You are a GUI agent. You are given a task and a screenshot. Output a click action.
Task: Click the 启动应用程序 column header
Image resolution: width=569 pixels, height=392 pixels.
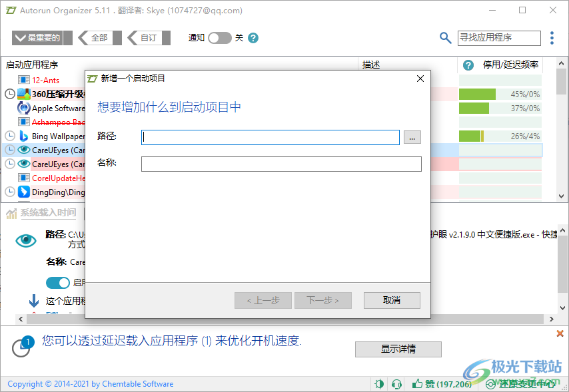point(32,65)
